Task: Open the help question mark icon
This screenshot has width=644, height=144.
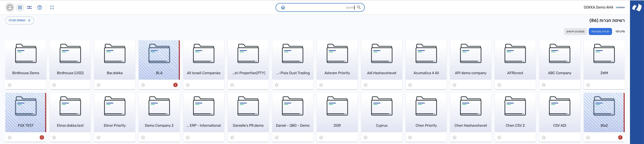Action: (39, 7)
